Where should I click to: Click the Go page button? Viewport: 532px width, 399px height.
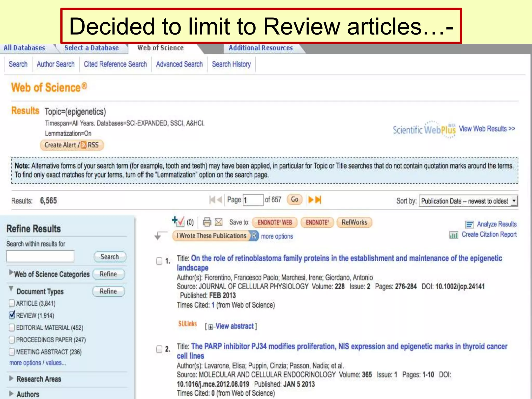click(295, 199)
